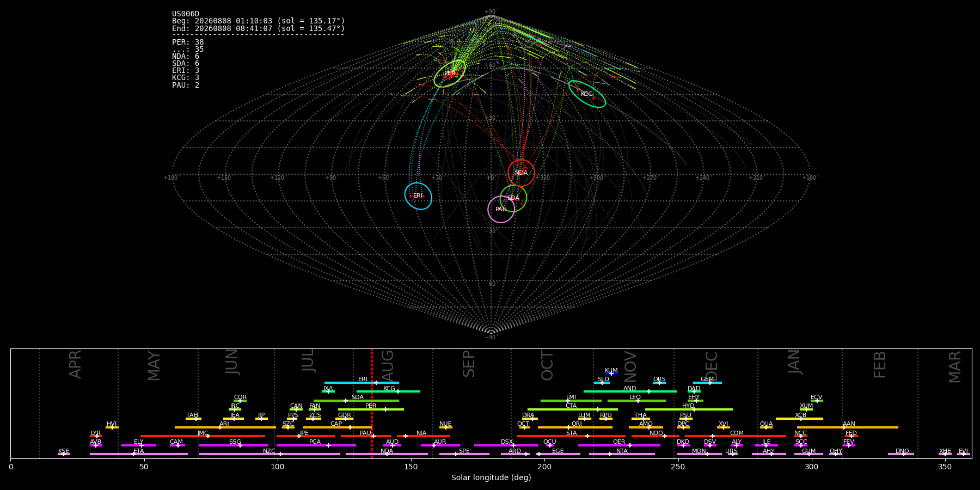Click the CAP shower orange bar

[x=337, y=427]
